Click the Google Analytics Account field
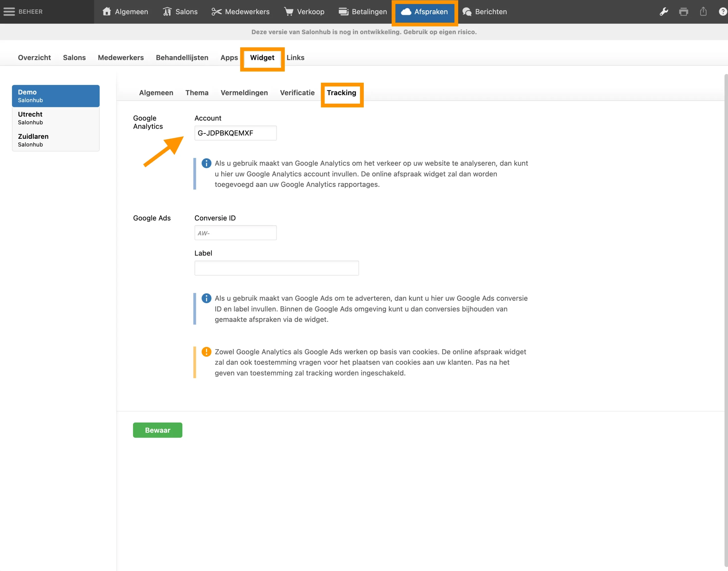The width and height of the screenshot is (728, 571). point(235,133)
